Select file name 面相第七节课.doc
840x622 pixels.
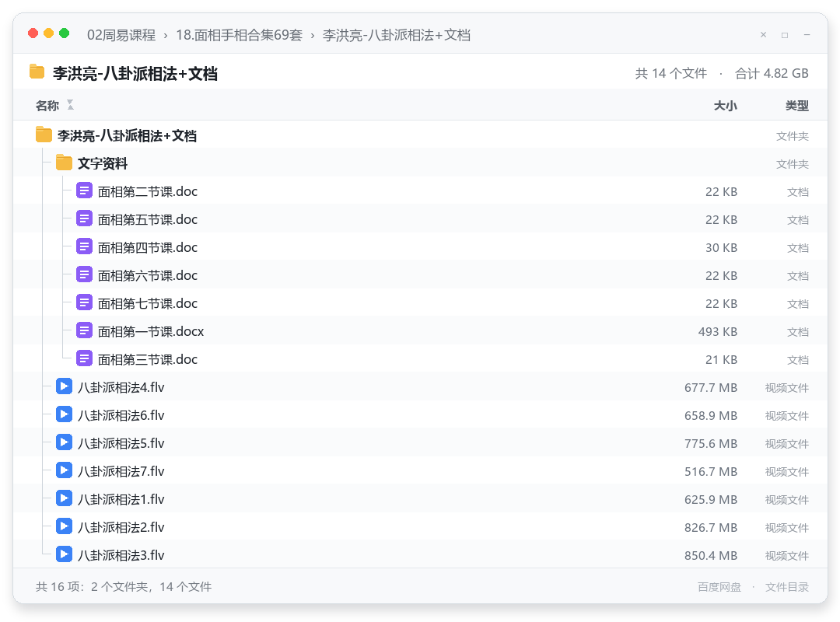(148, 303)
